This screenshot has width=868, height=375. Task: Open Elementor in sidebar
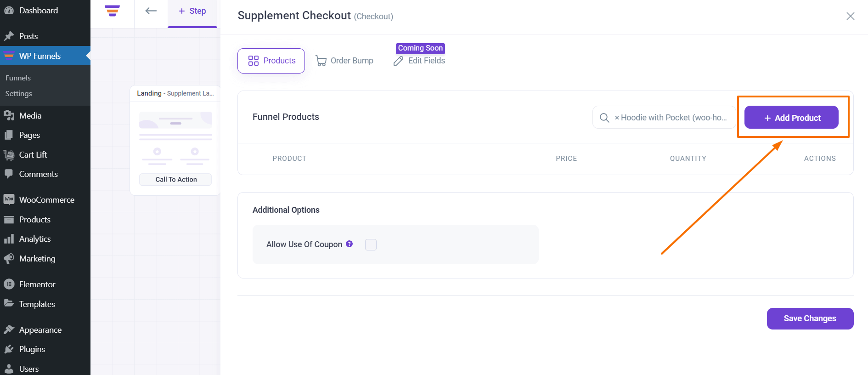[x=37, y=284]
